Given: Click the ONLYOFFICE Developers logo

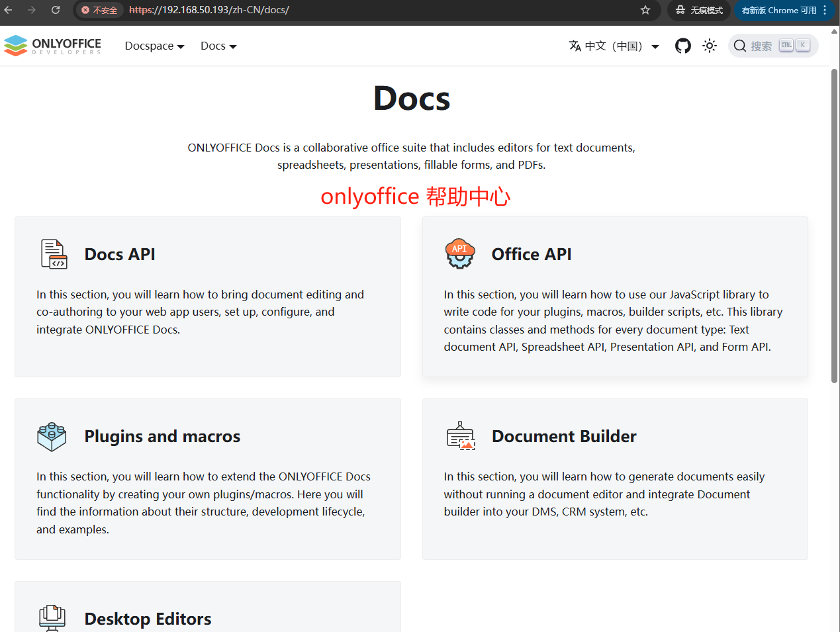Looking at the screenshot, I should pos(52,46).
